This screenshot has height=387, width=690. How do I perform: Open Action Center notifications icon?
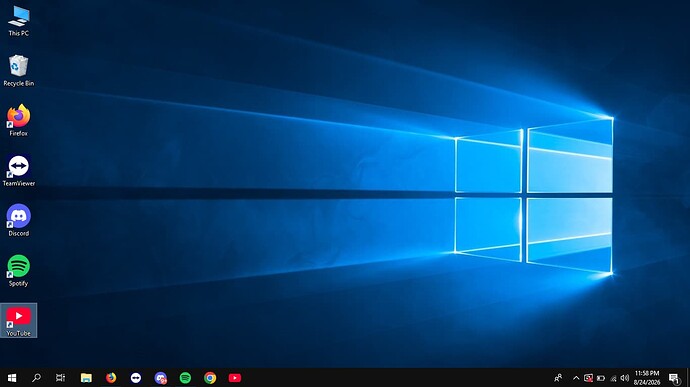(x=674, y=378)
